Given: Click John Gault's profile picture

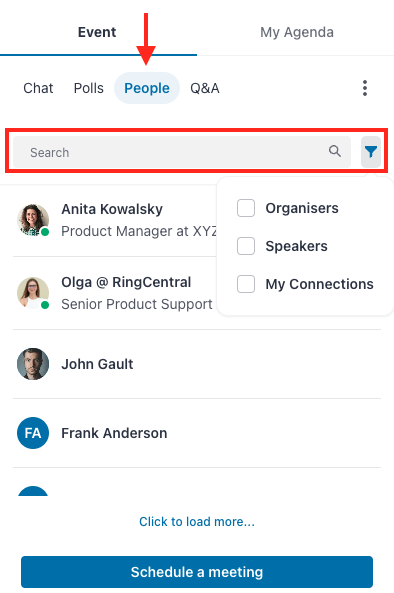Looking at the screenshot, I should click(33, 364).
